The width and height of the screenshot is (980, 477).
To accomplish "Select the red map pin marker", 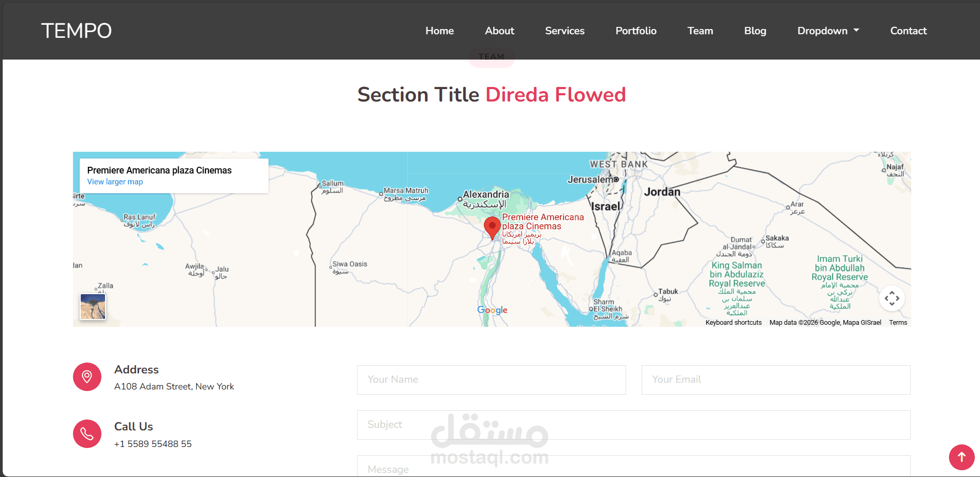I will [x=492, y=228].
